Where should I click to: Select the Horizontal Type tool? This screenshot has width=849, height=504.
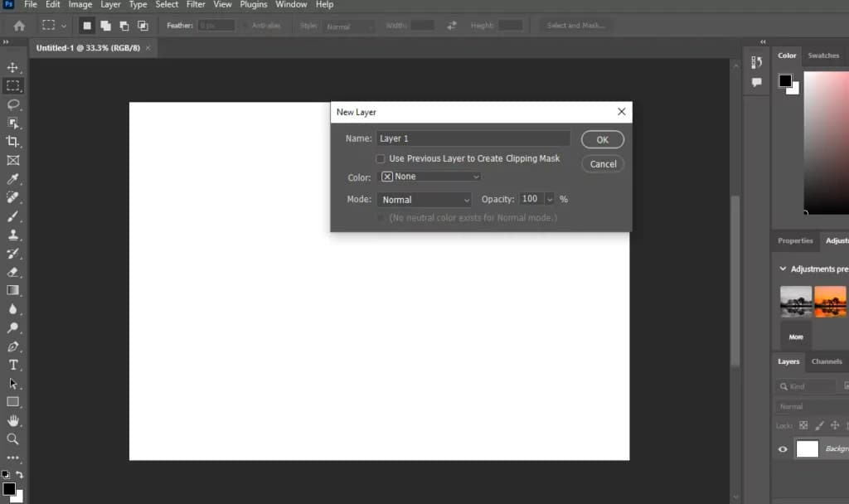pos(13,365)
